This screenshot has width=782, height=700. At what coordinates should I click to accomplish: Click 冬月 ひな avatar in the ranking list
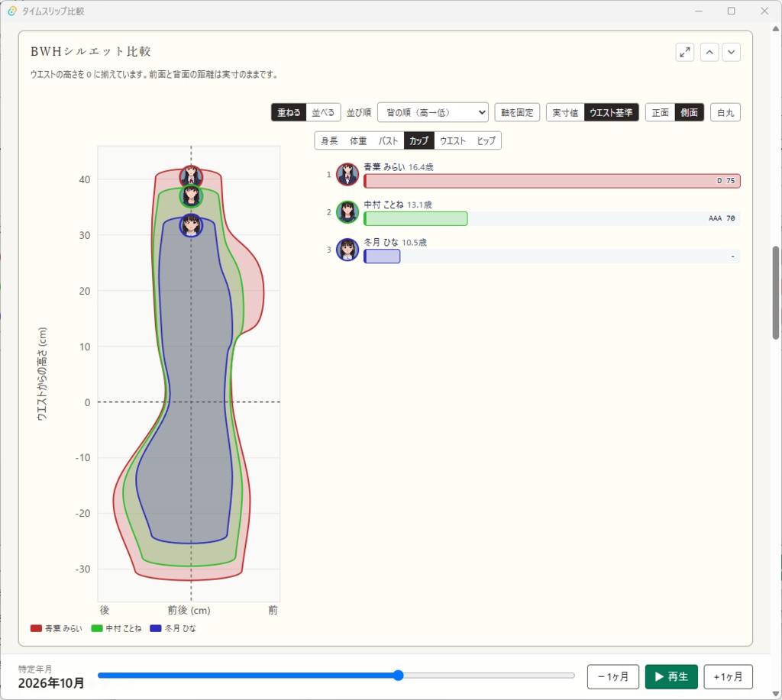pos(347,250)
